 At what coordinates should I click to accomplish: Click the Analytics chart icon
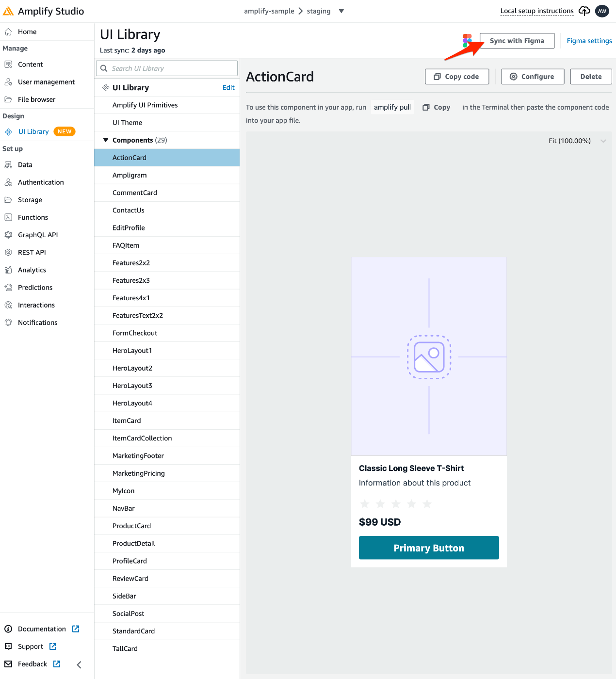[x=8, y=270]
